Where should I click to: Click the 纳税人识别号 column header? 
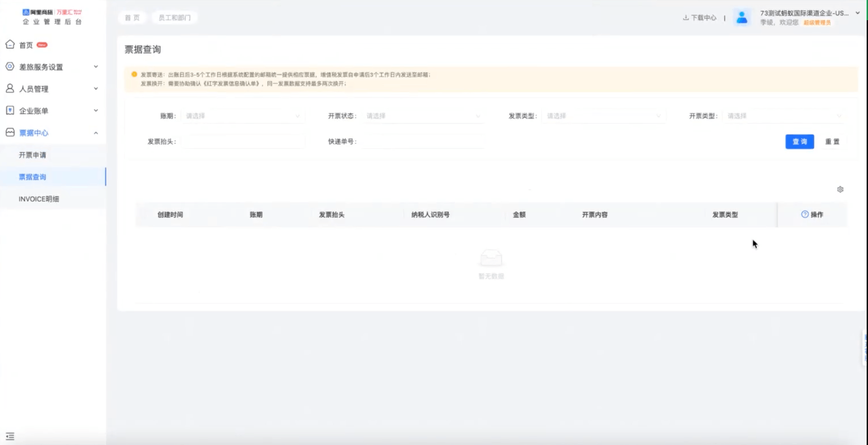click(430, 215)
